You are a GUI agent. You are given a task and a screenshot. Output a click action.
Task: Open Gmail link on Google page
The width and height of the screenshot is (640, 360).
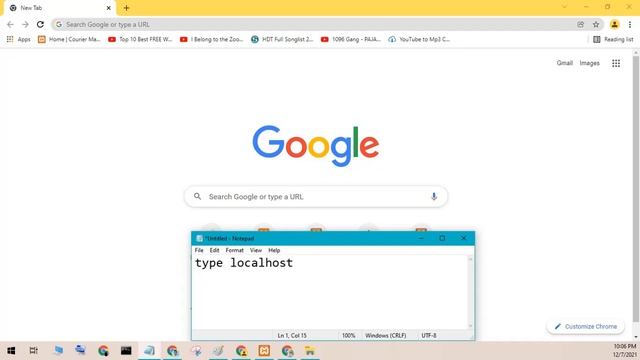coord(564,63)
